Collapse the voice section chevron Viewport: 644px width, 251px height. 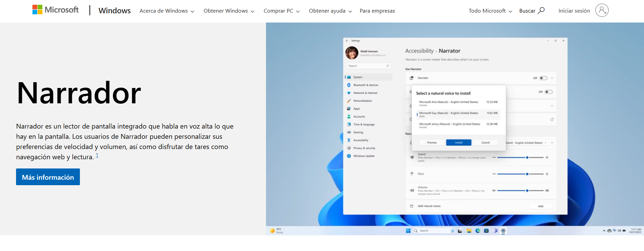(x=552, y=143)
